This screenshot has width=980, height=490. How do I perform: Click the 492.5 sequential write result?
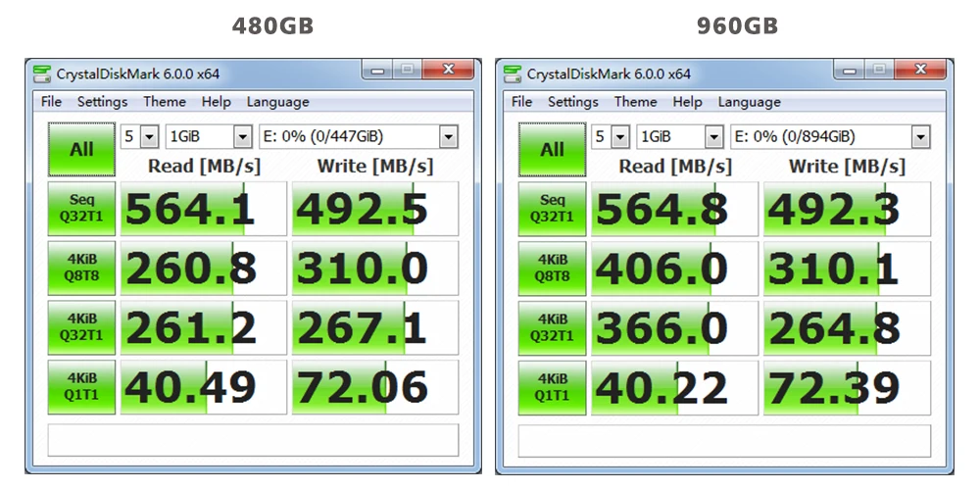375,209
